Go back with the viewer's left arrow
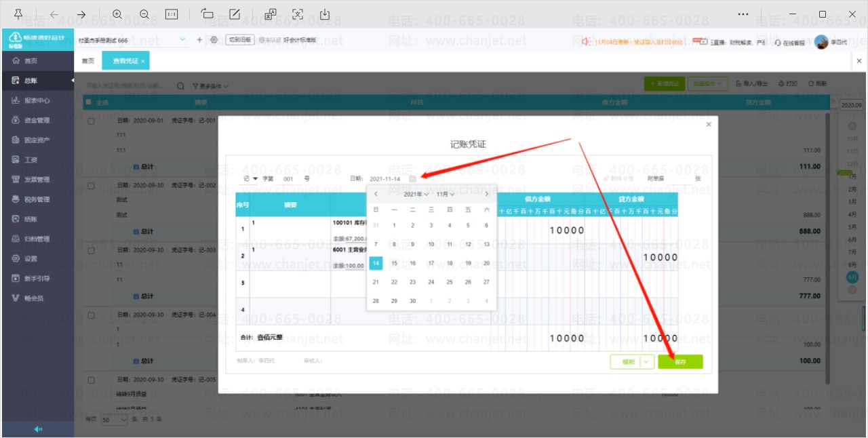The height and width of the screenshot is (438, 868). click(x=55, y=14)
